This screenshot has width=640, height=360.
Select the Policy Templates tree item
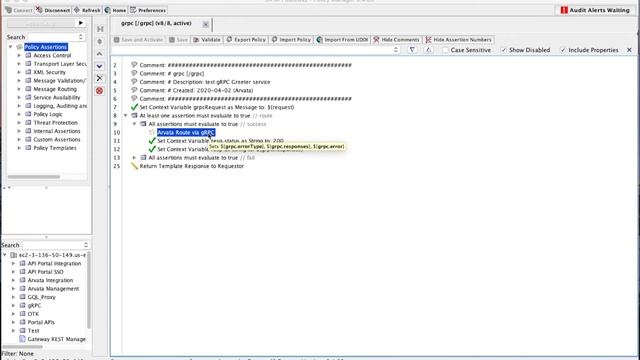(x=55, y=148)
